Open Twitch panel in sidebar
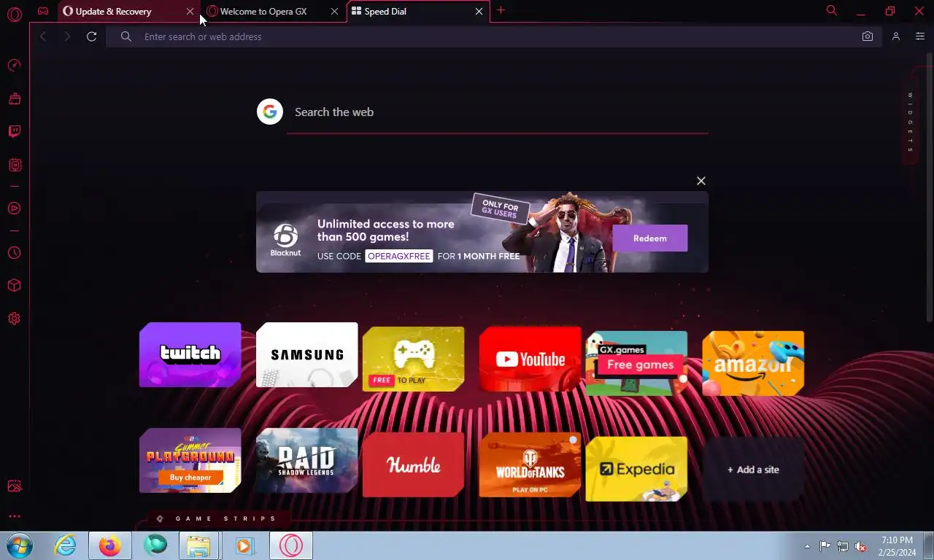 [14, 132]
